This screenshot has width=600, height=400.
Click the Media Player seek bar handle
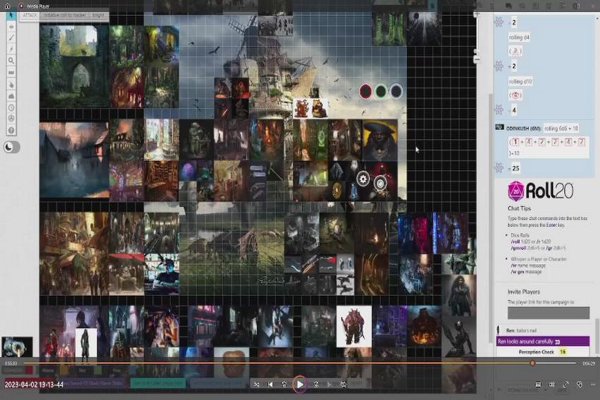pyautogui.click(x=532, y=363)
